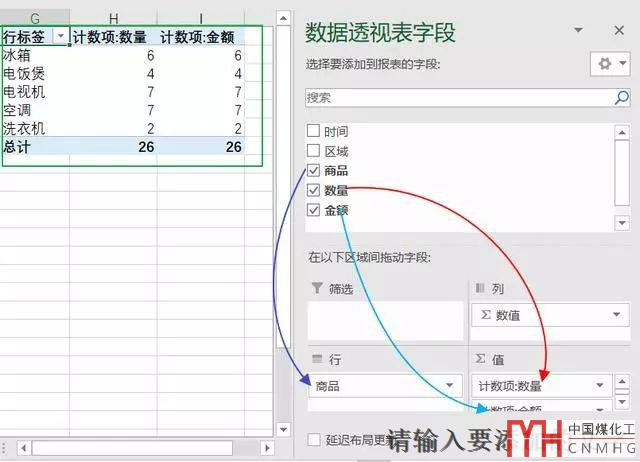Select column H header

click(113, 18)
